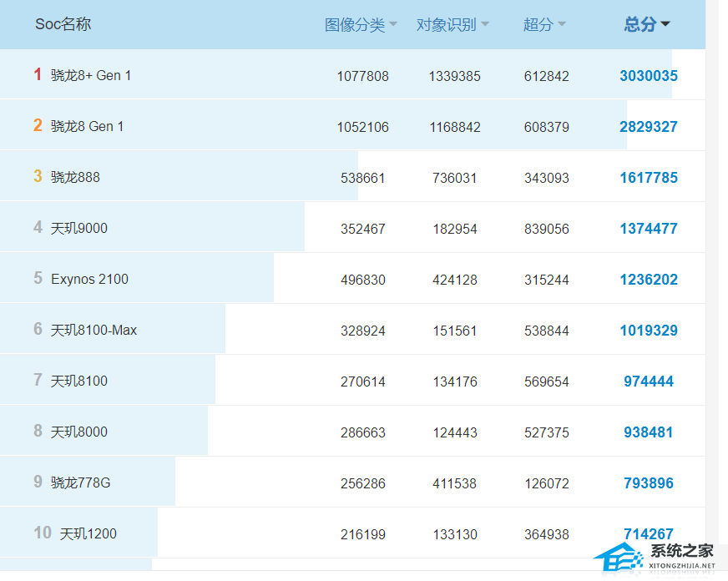728x581 pixels.
Task: Click object recognition value 133130
Action: click(454, 534)
